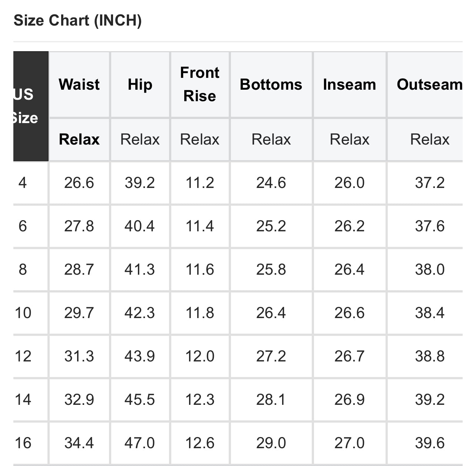Select the size 16 row label
The width and height of the screenshot is (476, 466).
tap(23, 443)
